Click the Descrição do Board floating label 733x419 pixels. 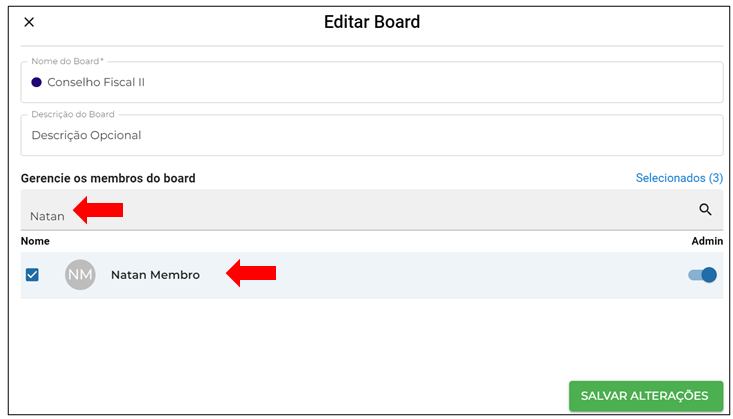(73, 114)
